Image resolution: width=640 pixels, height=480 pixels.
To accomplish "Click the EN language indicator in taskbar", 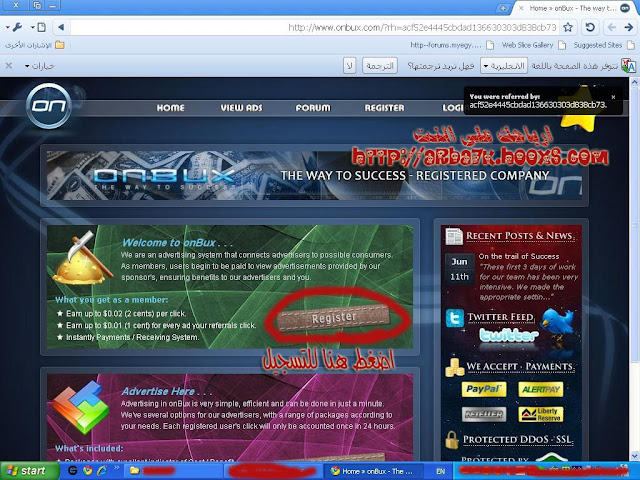I will (440, 471).
